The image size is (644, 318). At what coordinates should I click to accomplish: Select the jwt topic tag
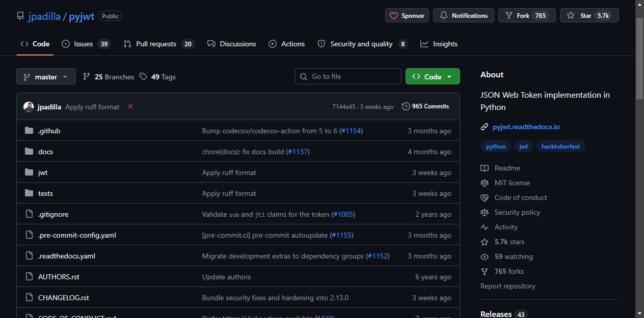(x=524, y=147)
